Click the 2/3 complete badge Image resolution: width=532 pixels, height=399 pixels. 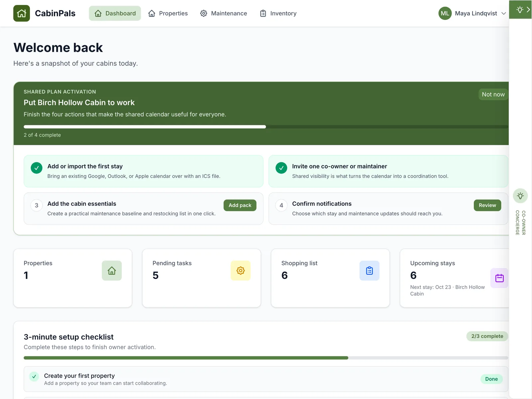click(x=487, y=336)
